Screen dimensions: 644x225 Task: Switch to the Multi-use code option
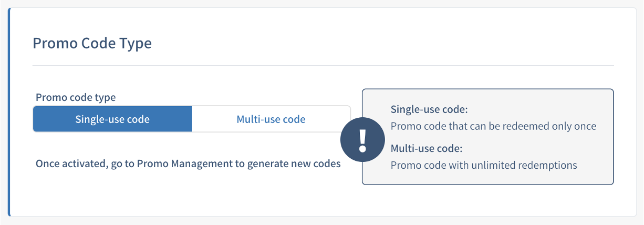271,119
